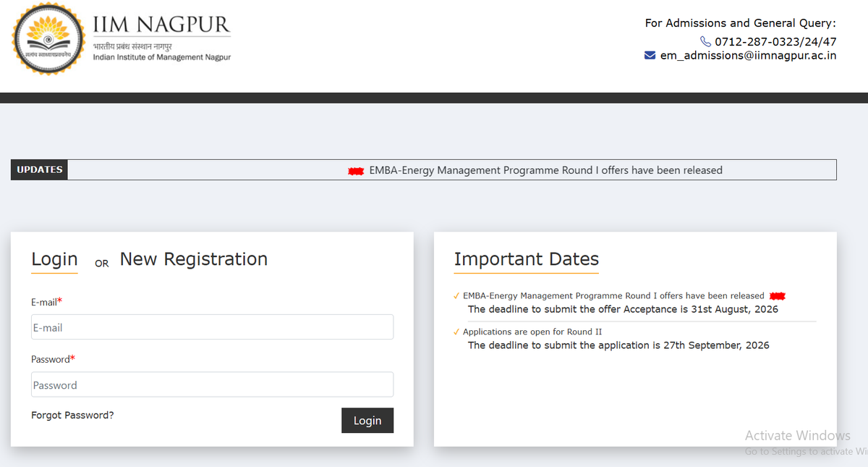The image size is (868, 467).
Task: Click the application deadline 27th September text
Action: [618, 345]
